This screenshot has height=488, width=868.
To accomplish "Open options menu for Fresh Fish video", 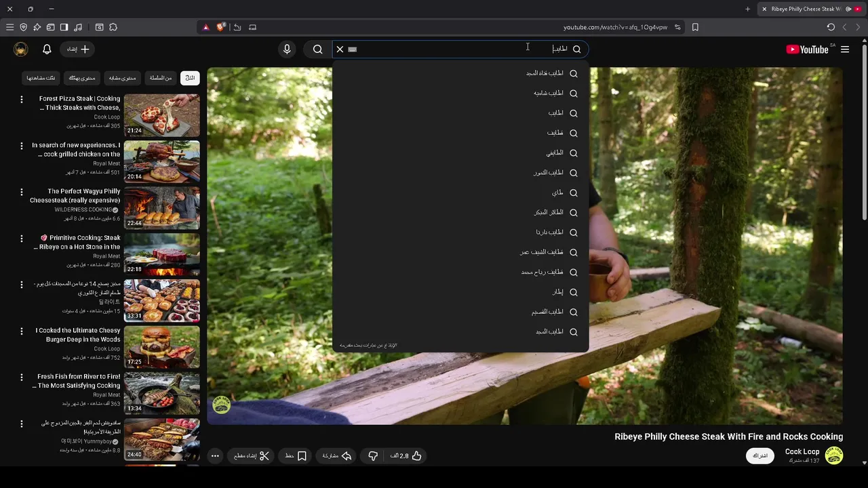I will click(x=21, y=378).
